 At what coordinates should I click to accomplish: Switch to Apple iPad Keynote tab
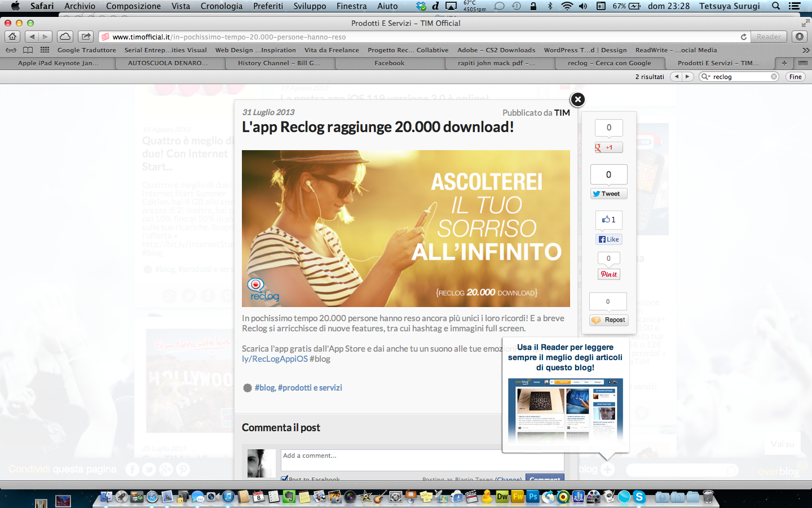tap(58, 63)
